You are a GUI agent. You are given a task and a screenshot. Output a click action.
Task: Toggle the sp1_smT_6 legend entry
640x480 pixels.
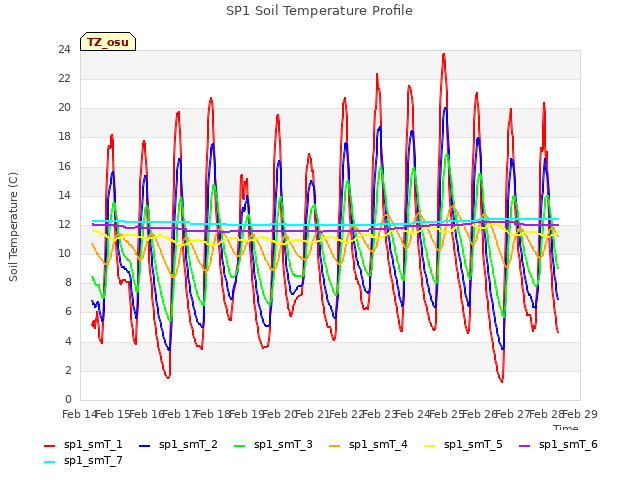(558, 444)
